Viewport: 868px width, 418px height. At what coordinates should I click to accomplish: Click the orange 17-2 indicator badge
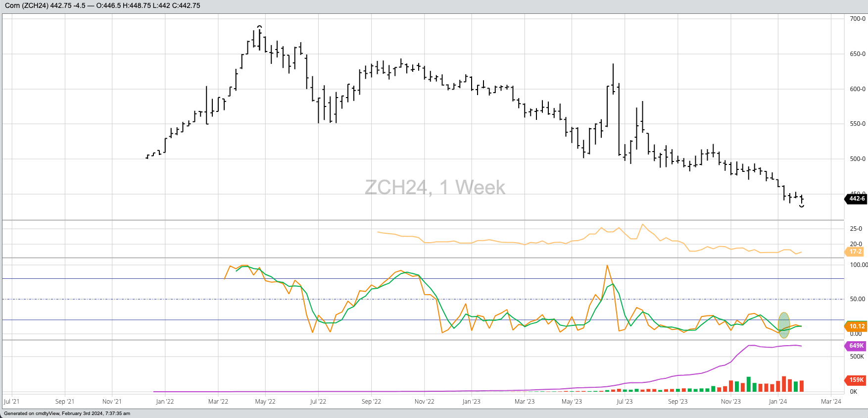click(x=856, y=252)
